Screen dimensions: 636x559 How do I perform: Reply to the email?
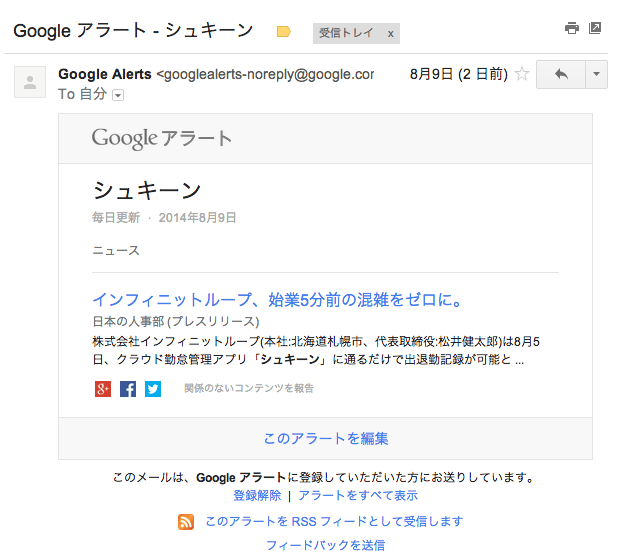(561, 74)
